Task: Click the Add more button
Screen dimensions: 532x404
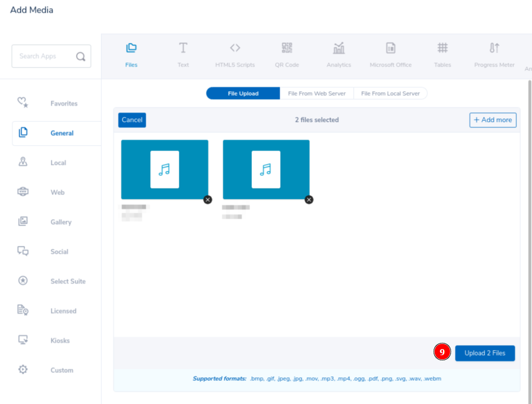Action: tap(493, 120)
